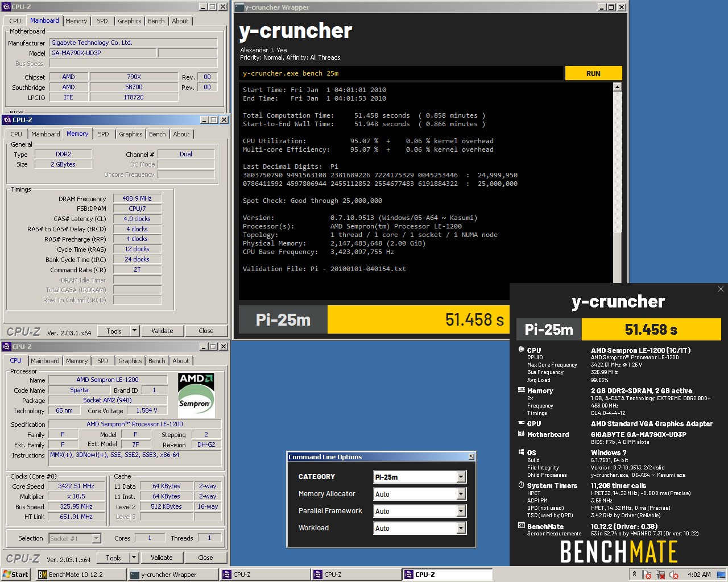The image size is (728, 582).
Task: Switch to Memory tab in CPU-Z Mainboard window
Action: pyautogui.click(x=76, y=21)
